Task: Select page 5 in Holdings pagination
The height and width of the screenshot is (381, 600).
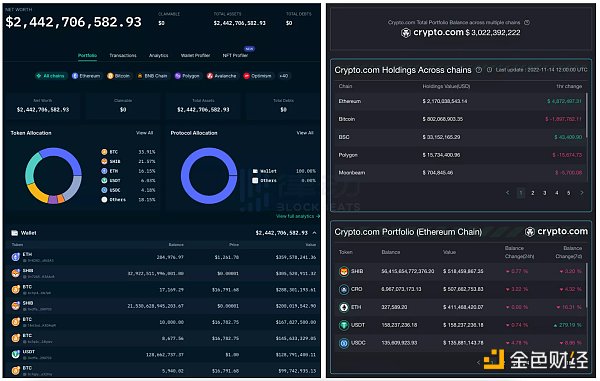Action: (x=569, y=193)
